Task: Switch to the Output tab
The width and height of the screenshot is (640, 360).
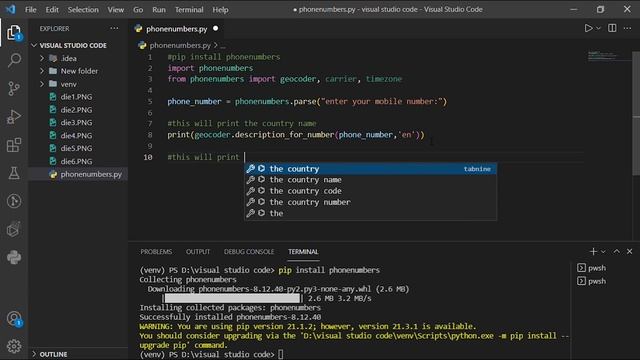Action: 198,251
